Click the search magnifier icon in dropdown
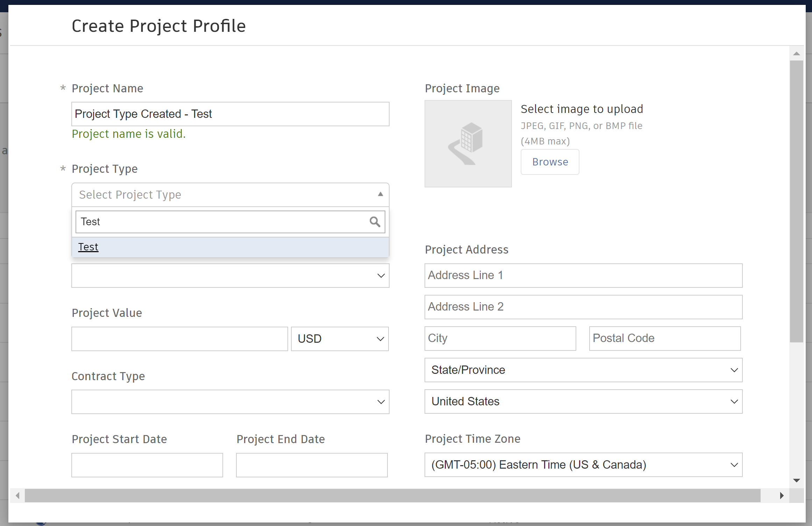 [375, 222]
